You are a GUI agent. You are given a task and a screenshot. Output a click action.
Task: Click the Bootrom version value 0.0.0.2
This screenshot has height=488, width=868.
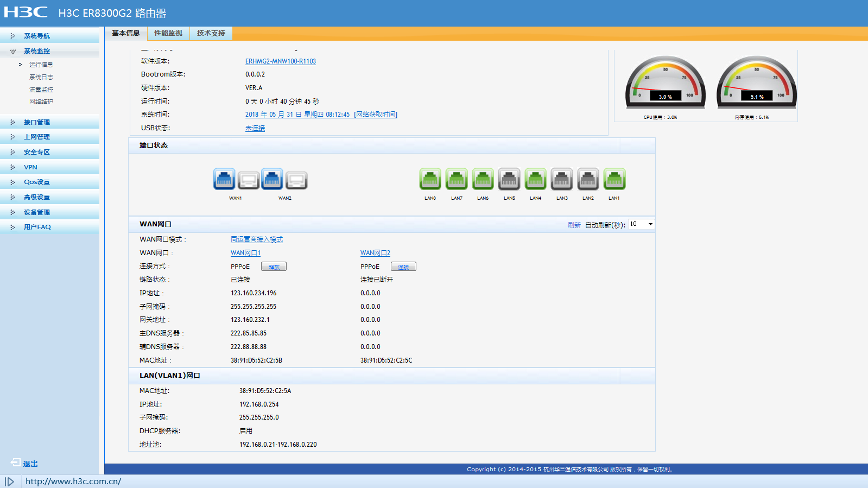(255, 74)
